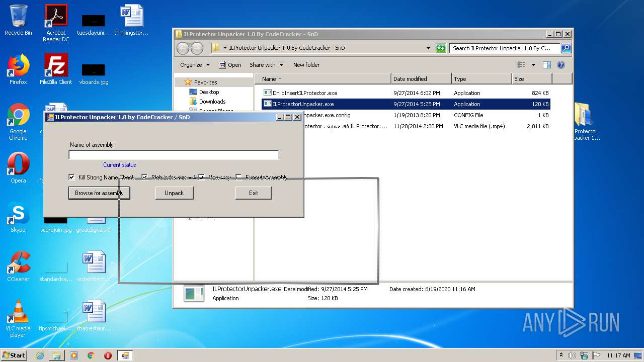Screen dimensions: 644x362
Task: Sort by Date modified column
Action: (421, 79)
